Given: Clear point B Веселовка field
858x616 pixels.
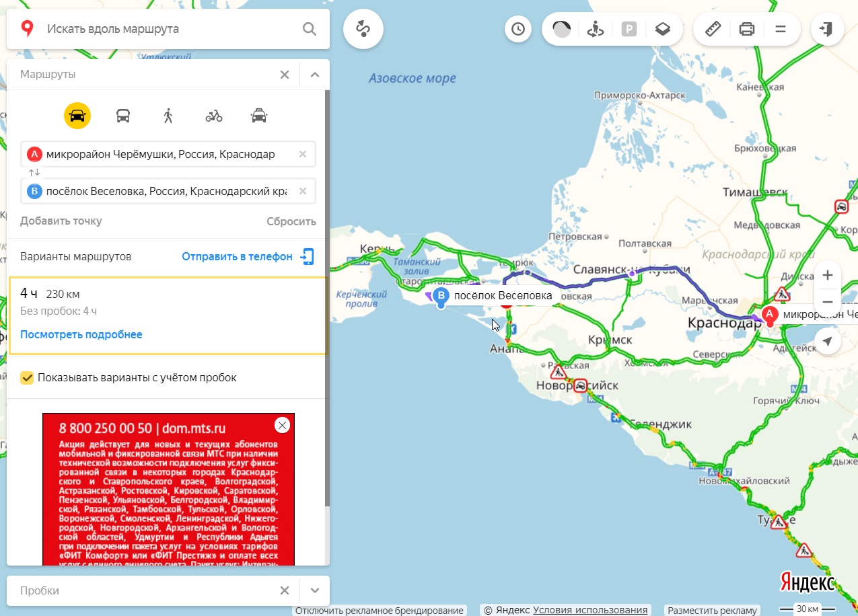Looking at the screenshot, I should 303,192.
